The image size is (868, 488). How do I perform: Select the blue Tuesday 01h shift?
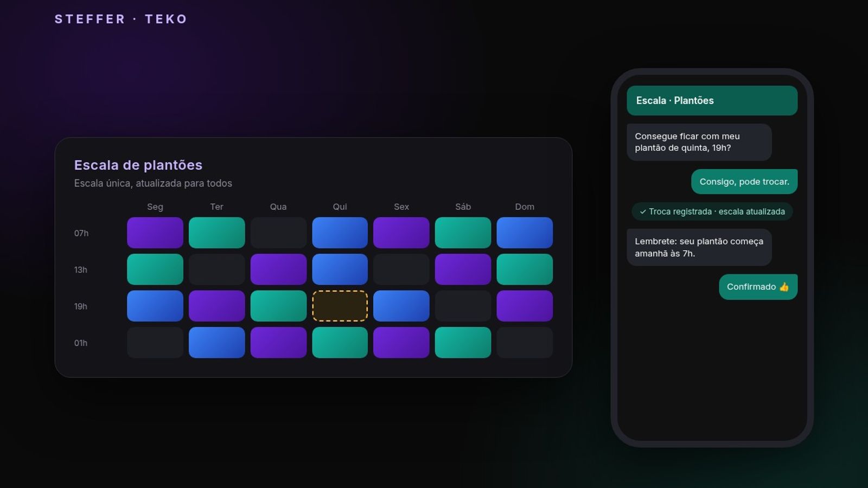216,343
